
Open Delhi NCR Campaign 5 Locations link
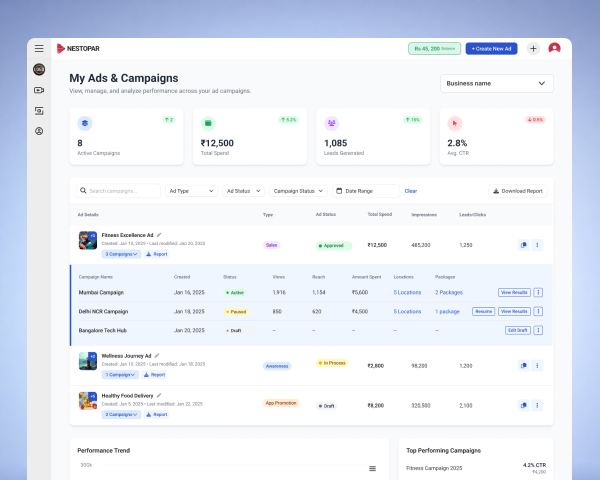[x=407, y=312]
